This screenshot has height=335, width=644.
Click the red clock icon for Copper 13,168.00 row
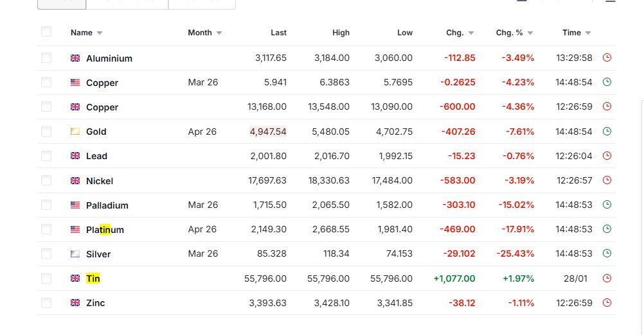pyautogui.click(x=607, y=107)
